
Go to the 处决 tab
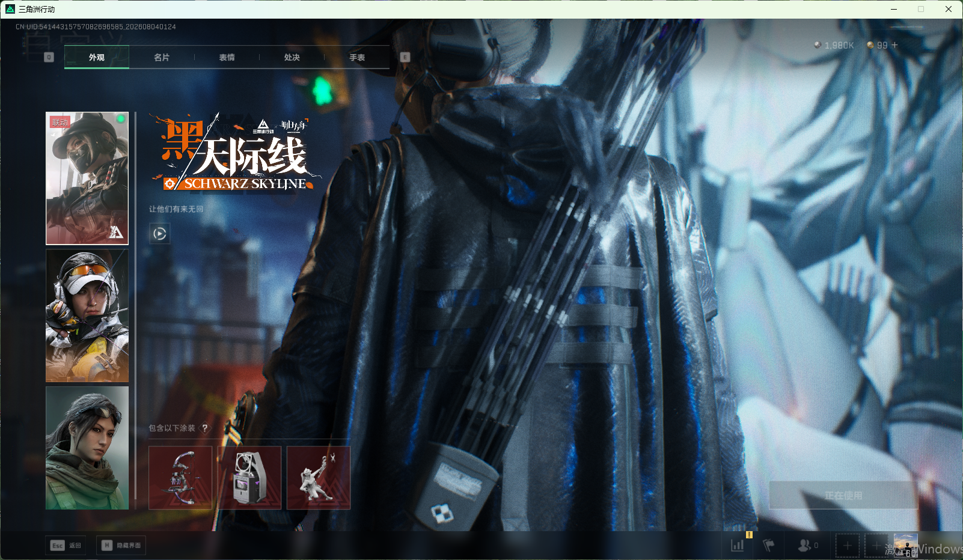[x=292, y=57]
